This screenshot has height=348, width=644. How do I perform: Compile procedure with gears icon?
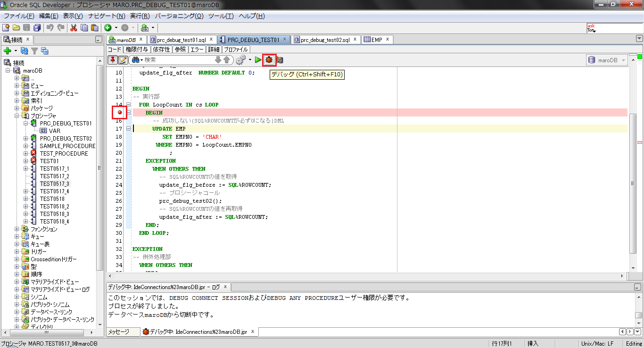[x=240, y=60]
